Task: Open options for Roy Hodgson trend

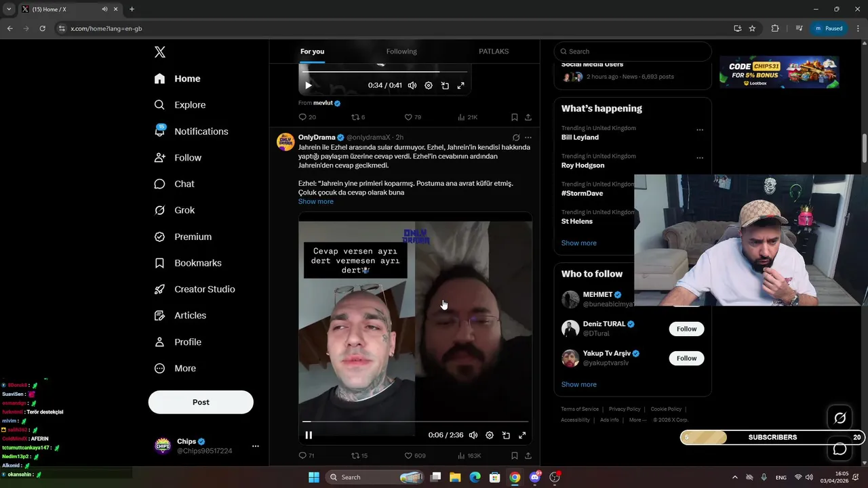Action: [700, 158]
